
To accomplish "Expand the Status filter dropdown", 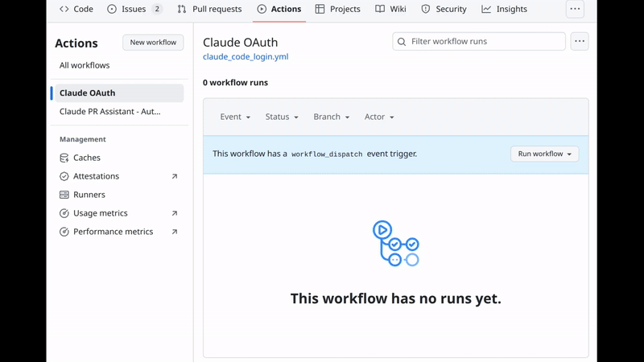I will tap(282, 117).
